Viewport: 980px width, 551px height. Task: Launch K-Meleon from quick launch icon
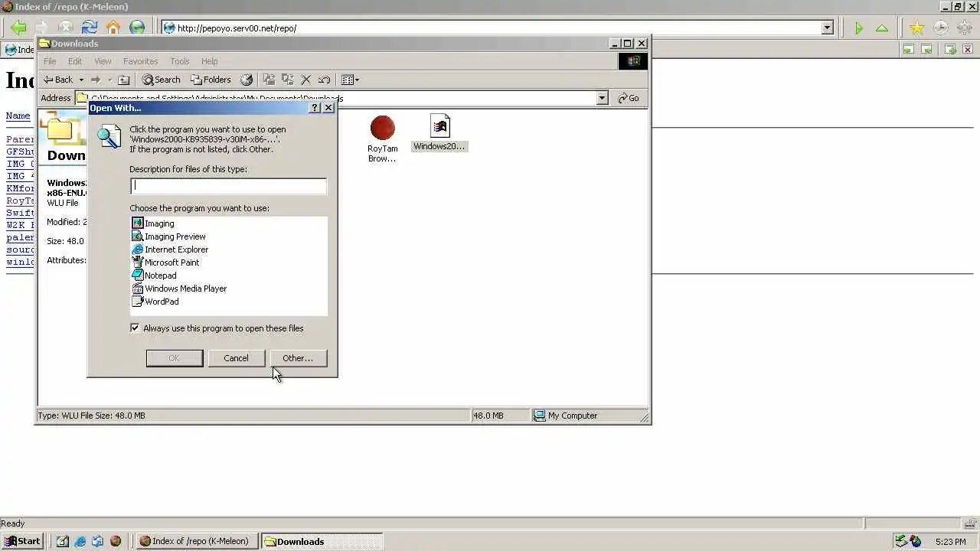[116, 541]
